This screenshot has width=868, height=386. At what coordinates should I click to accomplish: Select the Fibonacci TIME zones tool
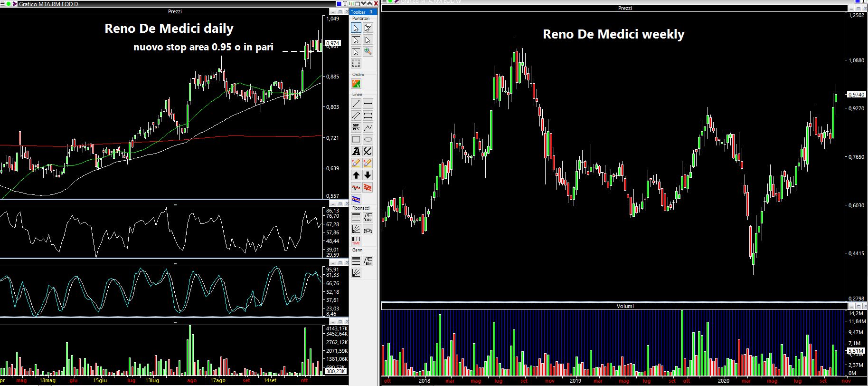coord(356,241)
